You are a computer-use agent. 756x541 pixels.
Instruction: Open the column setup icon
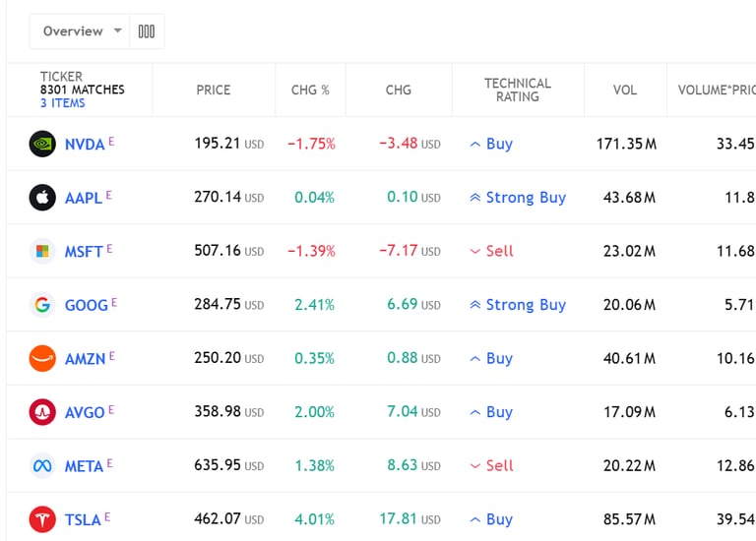point(147,31)
